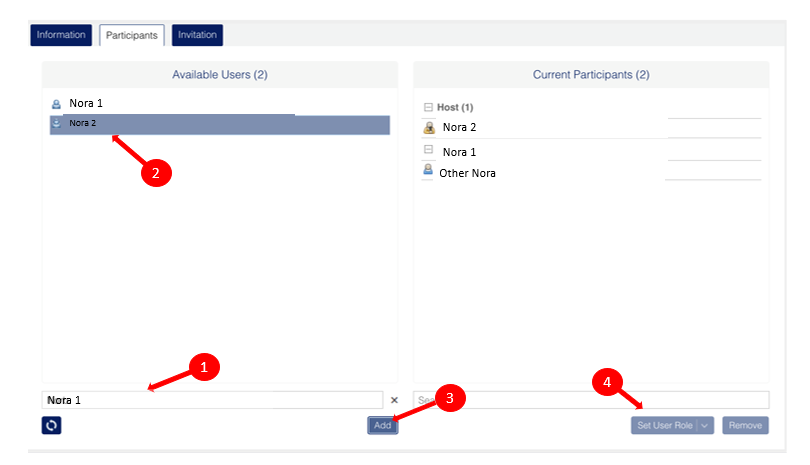This screenshot has height=465, width=810.
Task: Click the icon on the highlighted Nora 2 row
Action: point(57,124)
